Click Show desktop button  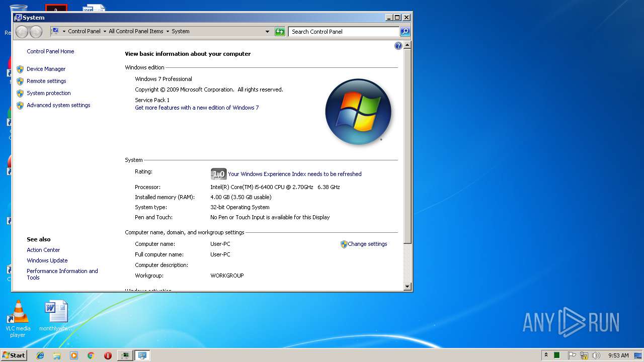(x=638, y=355)
